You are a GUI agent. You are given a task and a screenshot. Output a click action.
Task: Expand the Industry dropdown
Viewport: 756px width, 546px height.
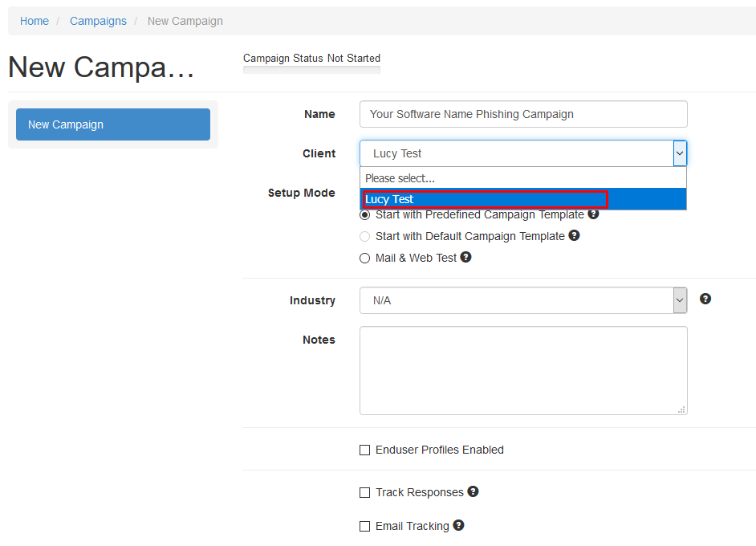point(680,300)
